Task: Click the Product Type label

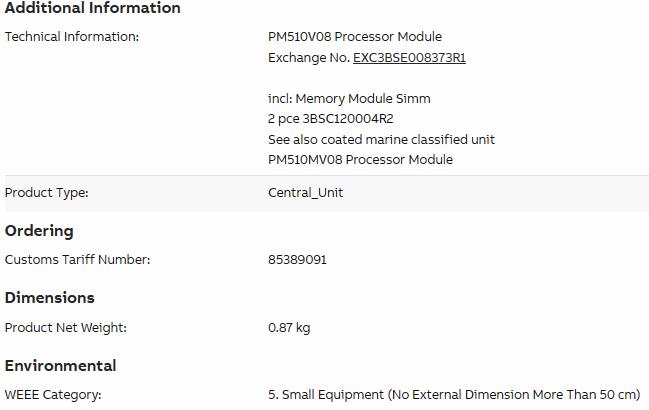Action: coord(47,193)
